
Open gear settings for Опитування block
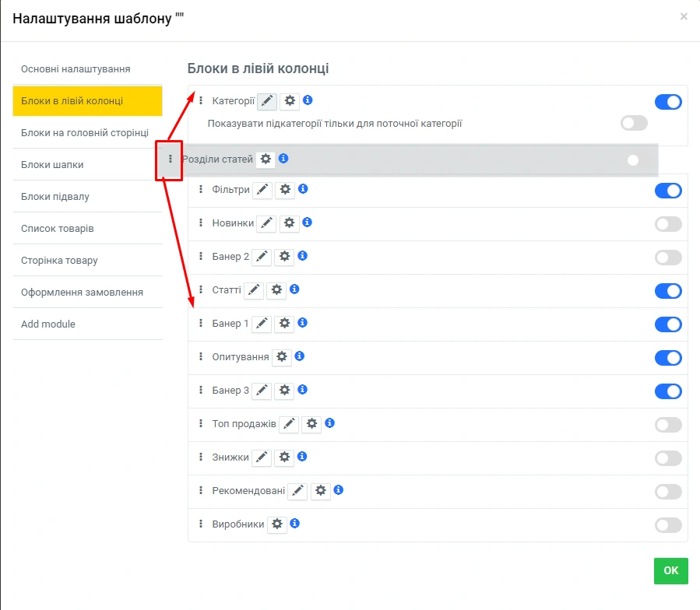(x=282, y=357)
